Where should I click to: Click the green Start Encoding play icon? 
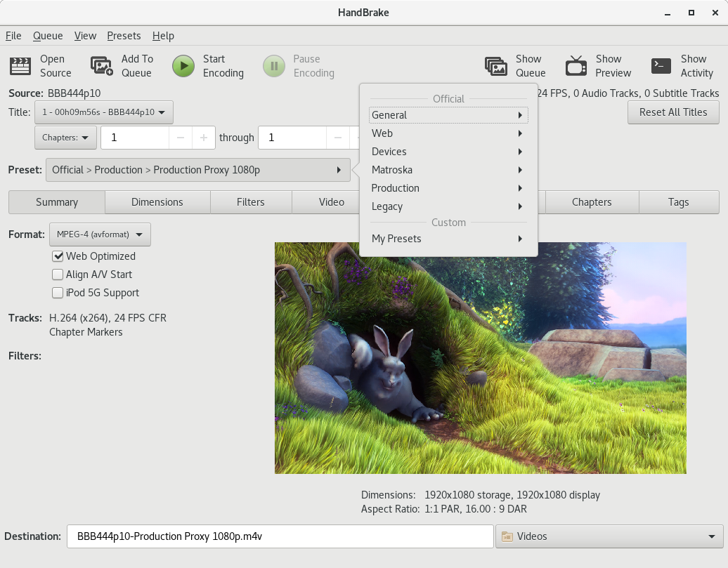point(183,66)
